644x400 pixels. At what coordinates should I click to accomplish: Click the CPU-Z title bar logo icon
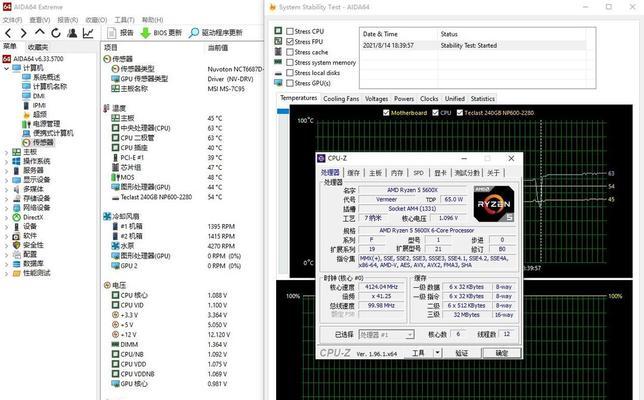pyautogui.click(x=321, y=159)
